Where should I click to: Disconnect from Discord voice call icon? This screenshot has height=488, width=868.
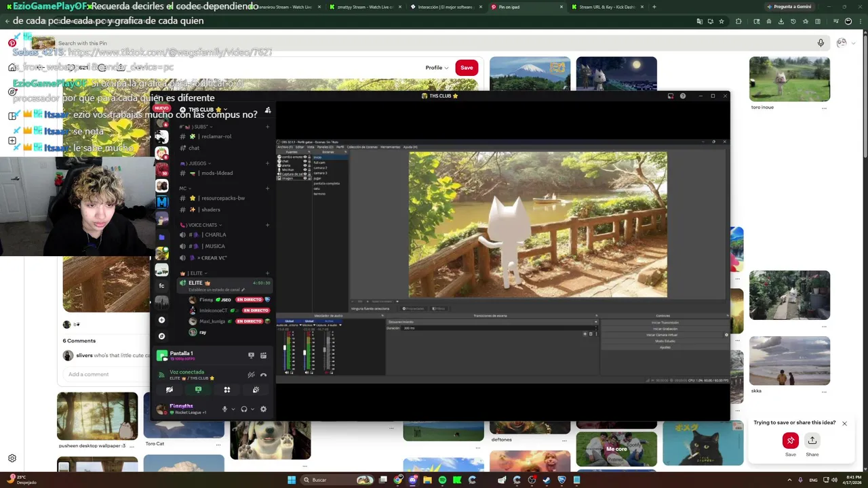[263, 374]
